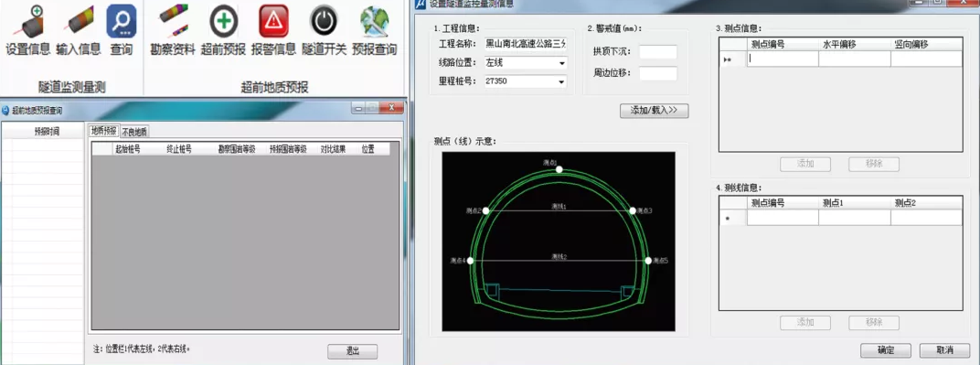980x365 pixels.
Task: Click the 预报时间 column header
Action: [x=47, y=132]
